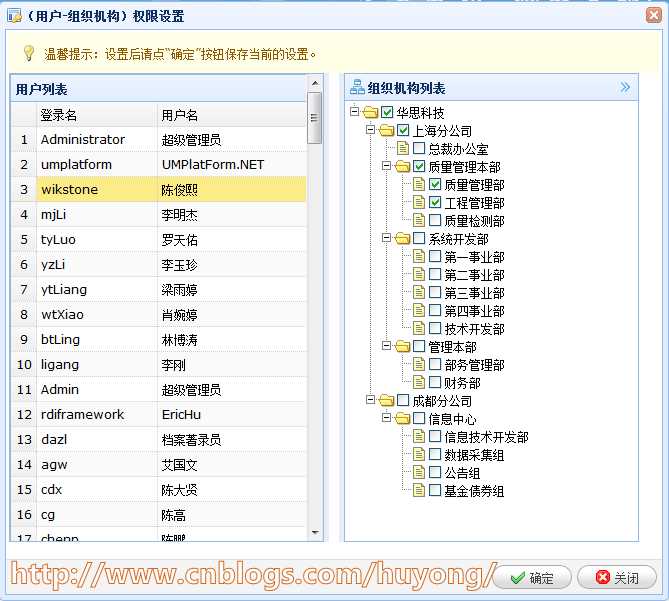Viewport: 669px width, 601px height.
Task: Select the Administrator user row
Action: tap(159, 139)
